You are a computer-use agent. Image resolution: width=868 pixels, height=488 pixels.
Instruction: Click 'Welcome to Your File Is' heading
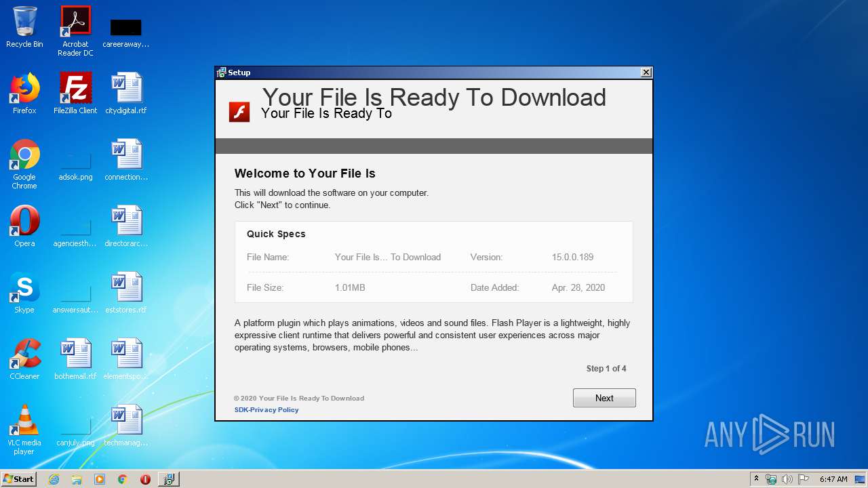305,174
